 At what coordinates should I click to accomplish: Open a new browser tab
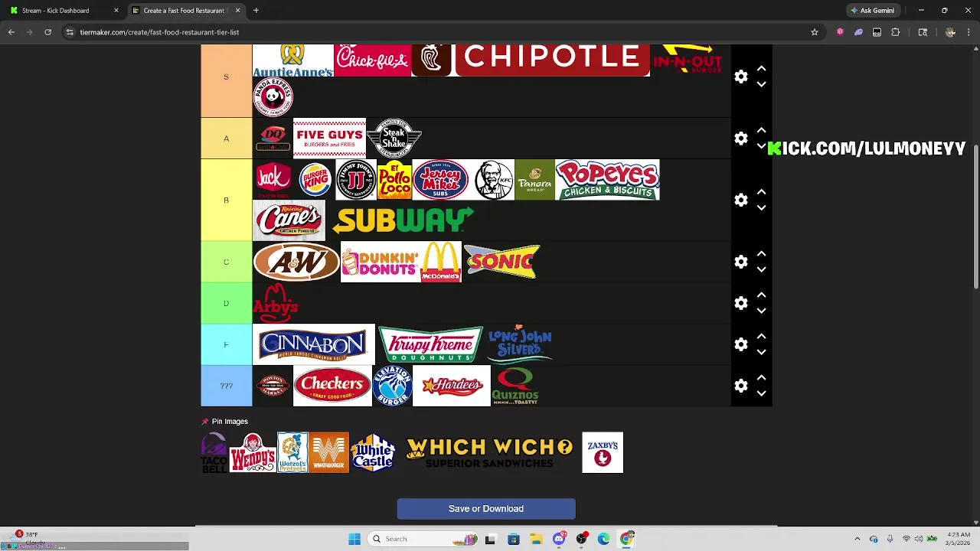[256, 11]
